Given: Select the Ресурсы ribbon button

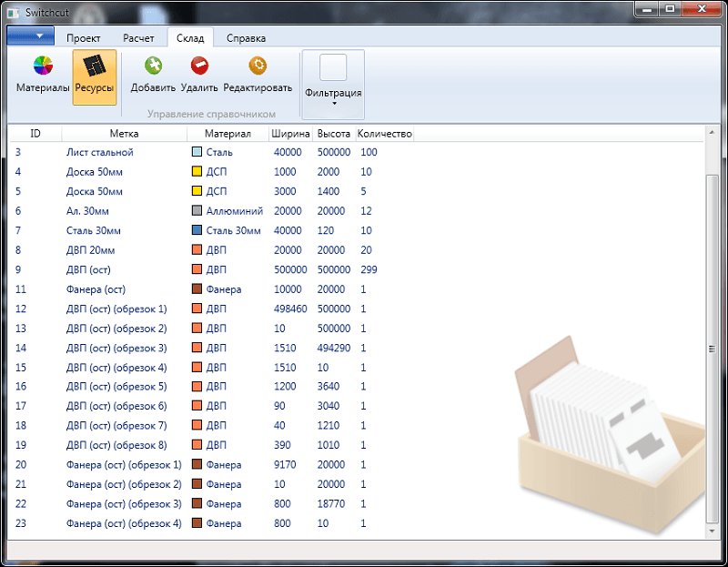Looking at the screenshot, I should pyautogui.click(x=95, y=77).
